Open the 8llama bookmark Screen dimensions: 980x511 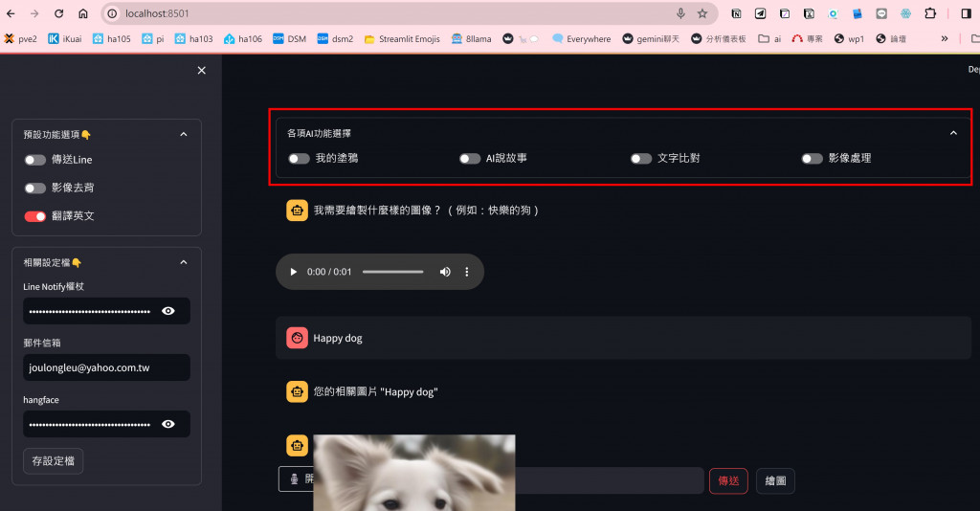click(471, 38)
